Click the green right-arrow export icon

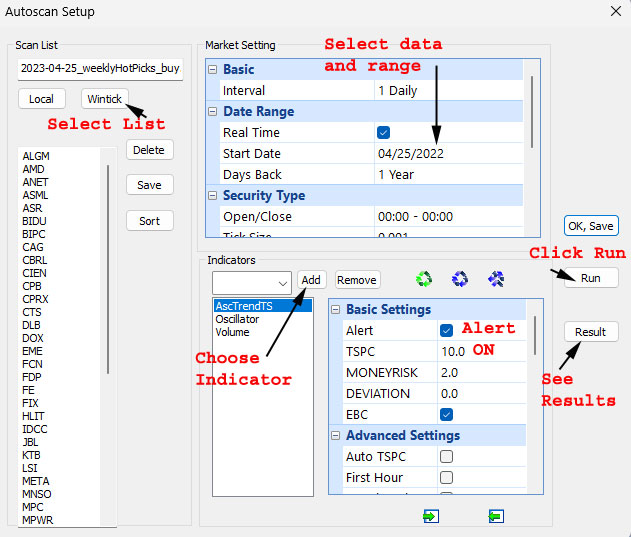pyautogui.click(x=431, y=516)
